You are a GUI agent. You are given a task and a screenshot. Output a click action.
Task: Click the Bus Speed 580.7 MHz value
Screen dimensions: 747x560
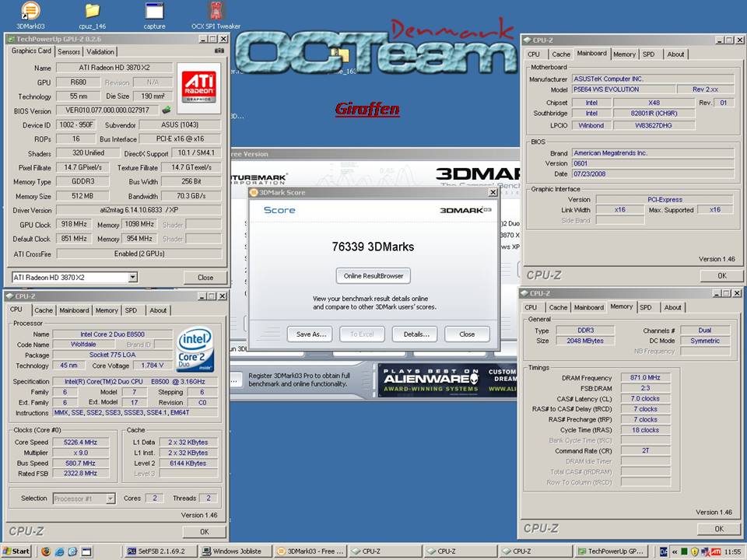(x=80, y=463)
